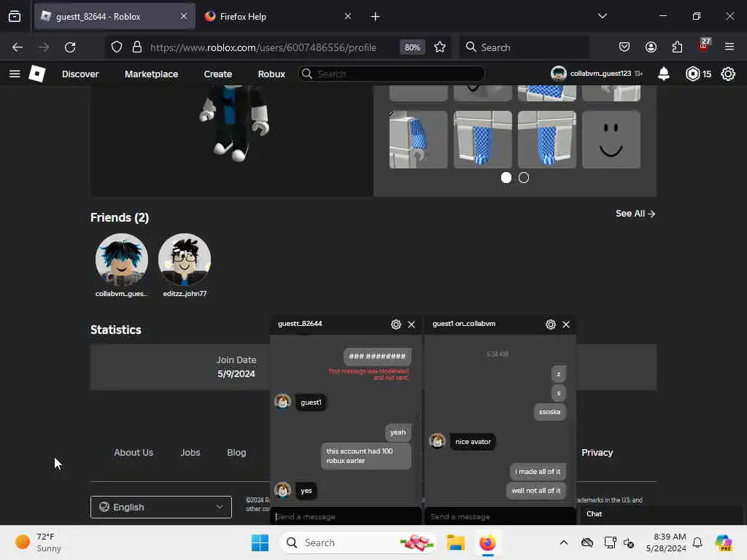Open the Firefox account icon
This screenshot has height=560, width=747.
[x=651, y=47]
